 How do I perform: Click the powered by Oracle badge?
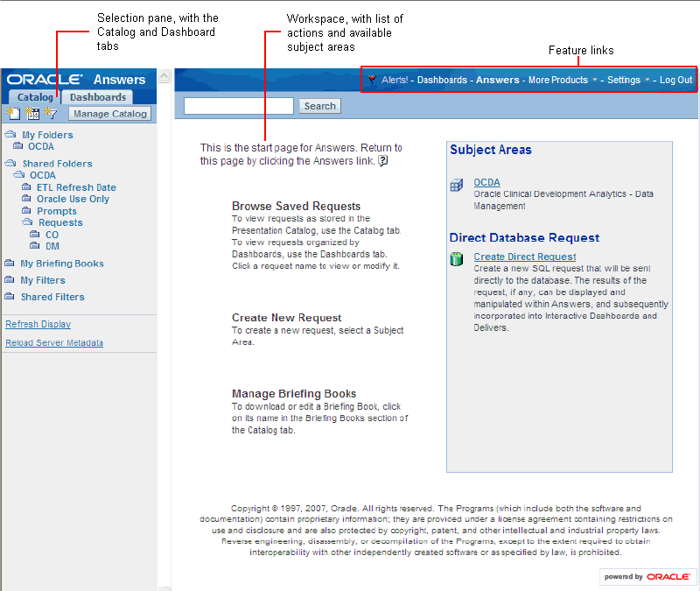(647, 577)
